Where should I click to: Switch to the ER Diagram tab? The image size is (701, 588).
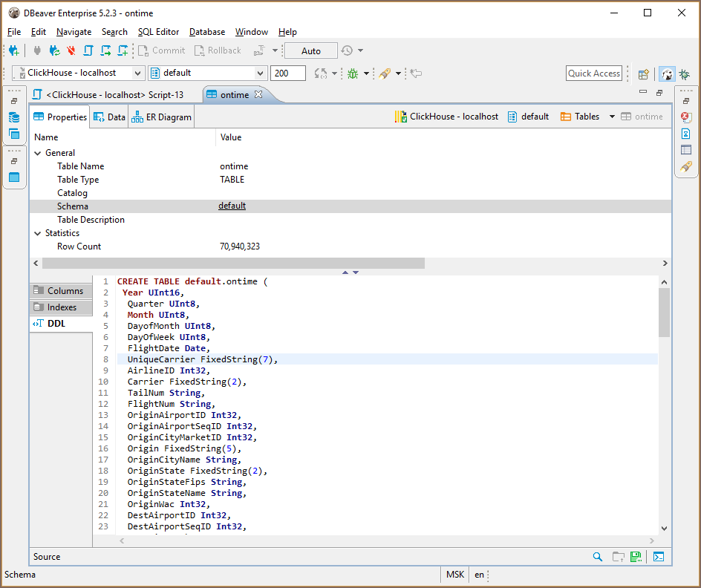point(161,117)
